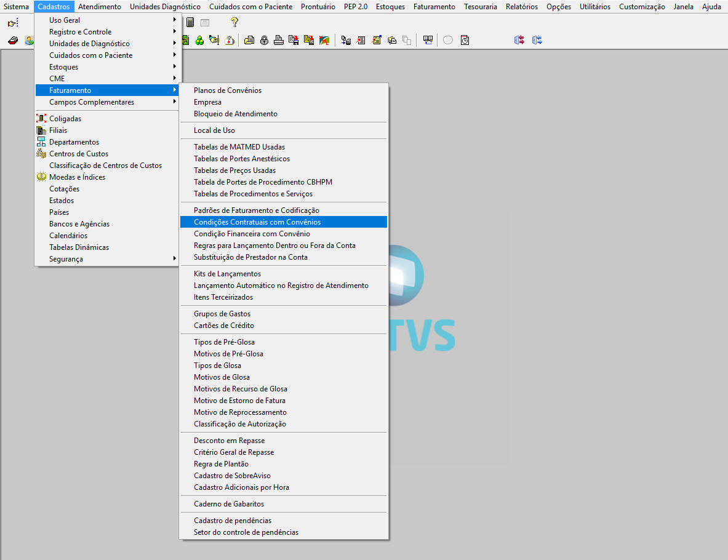This screenshot has height=560, width=728.
Task: Click the clock document toolbar icon
Action: click(x=465, y=41)
